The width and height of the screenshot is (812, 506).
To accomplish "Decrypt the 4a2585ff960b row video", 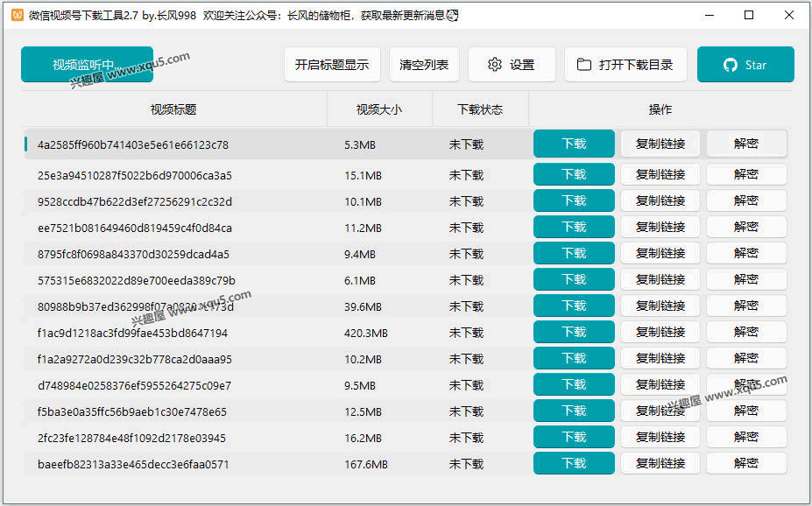I will click(x=746, y=144).
